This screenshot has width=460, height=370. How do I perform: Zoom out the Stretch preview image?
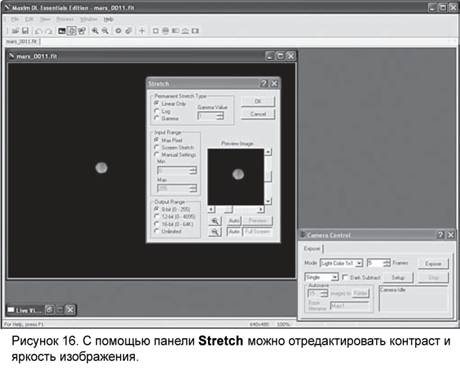click(x=215, y=231)
